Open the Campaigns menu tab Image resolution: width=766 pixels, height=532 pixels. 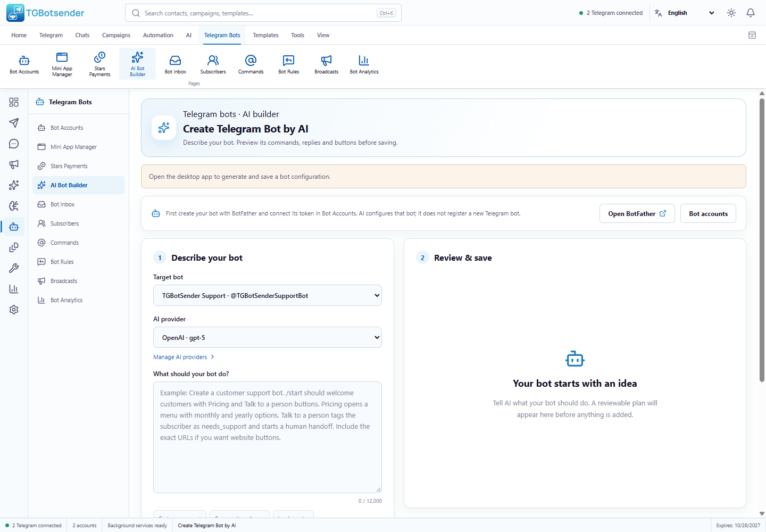tap(116, 35)
